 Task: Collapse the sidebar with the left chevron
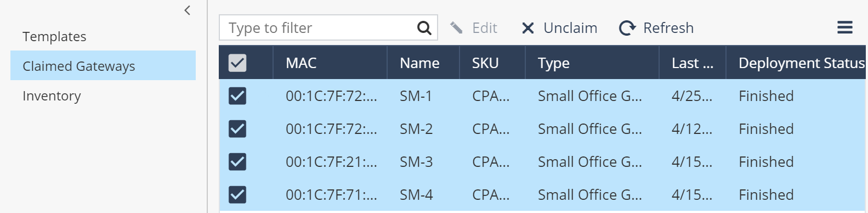click(x=188, y=10)
